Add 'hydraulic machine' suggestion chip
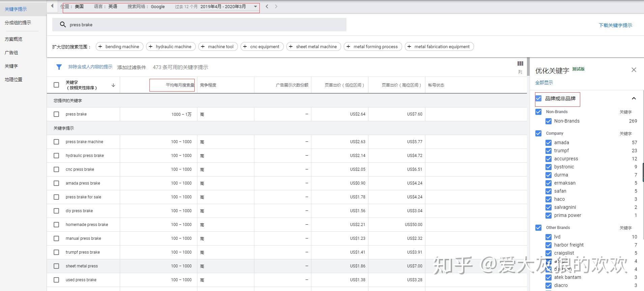This screenshot has width=644, height=291. point(171,46)
